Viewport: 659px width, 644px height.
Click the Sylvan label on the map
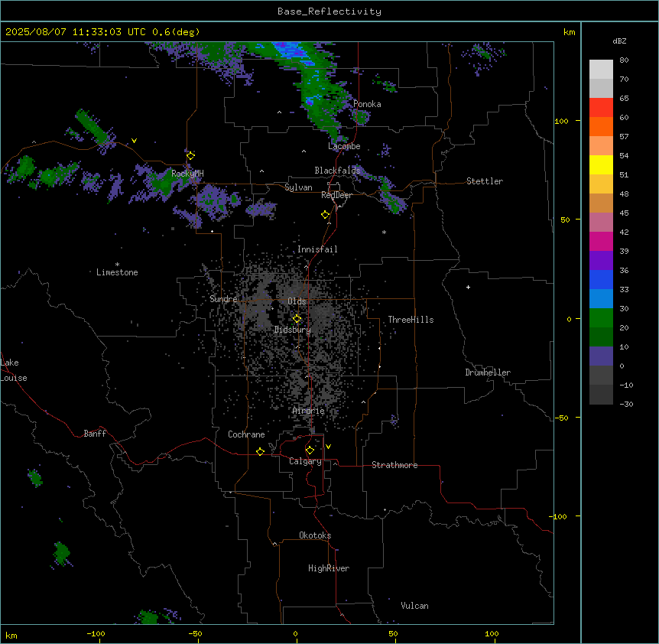click(298, 187)
